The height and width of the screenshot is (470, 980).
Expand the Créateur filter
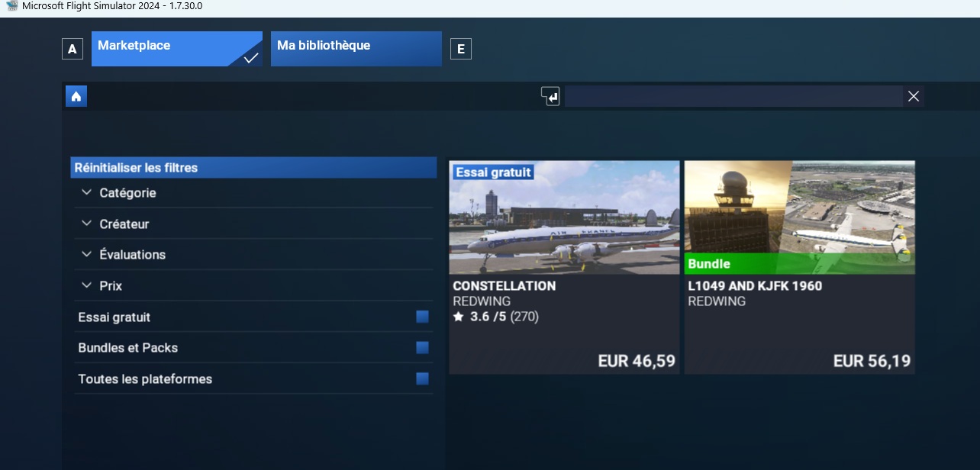[x=254, y=224]
